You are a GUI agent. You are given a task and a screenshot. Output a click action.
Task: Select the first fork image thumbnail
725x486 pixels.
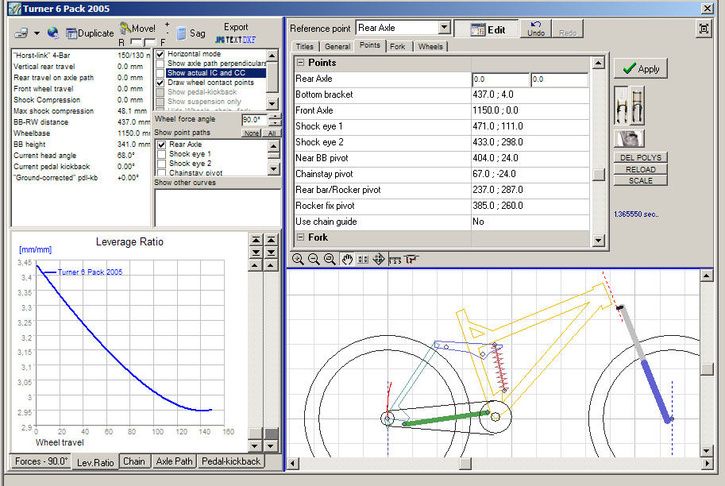pos(622,106)
